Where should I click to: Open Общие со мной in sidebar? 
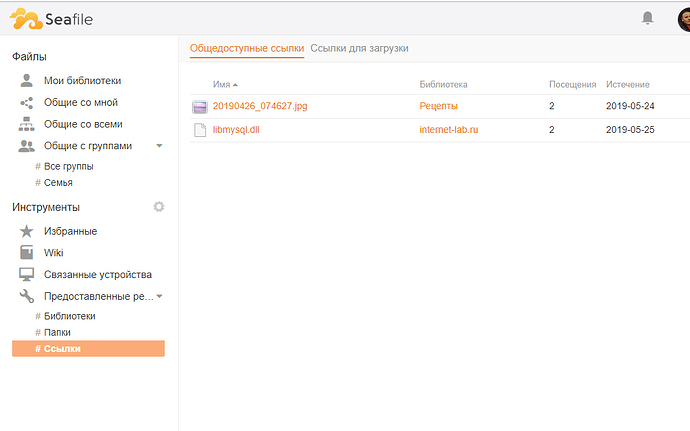point(81,103)
